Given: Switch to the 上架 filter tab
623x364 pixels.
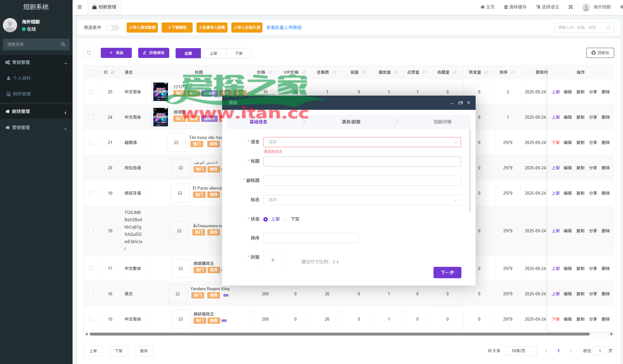Looking at the screenshot, I should (213, 53).
